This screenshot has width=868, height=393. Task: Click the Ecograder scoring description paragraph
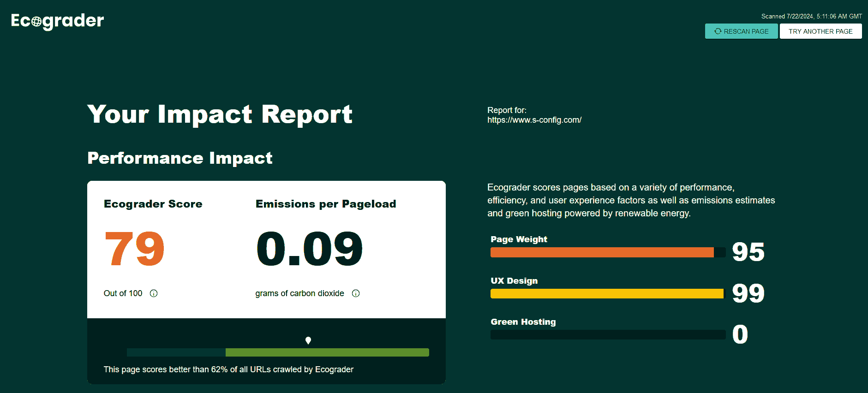coord(631,200)
